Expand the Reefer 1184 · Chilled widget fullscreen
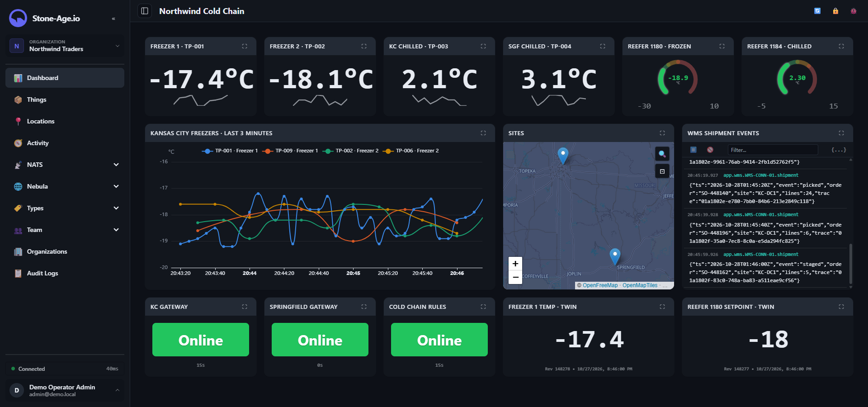The width and height of the screenshot is (868, 407). tap(841, 46)
